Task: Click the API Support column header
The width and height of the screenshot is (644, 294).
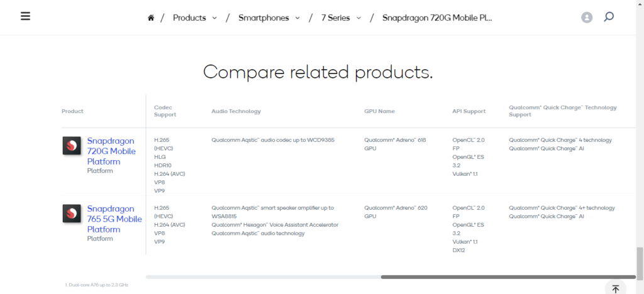Action: click(469, 111)
